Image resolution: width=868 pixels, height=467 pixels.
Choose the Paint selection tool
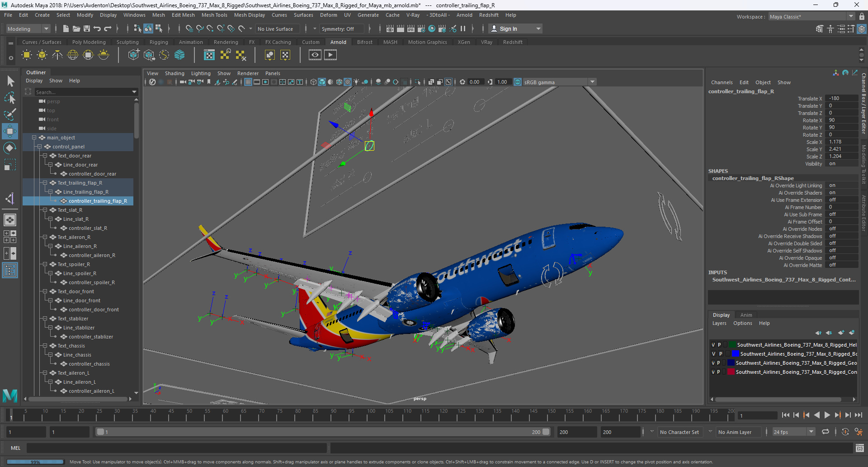(10, 114)
